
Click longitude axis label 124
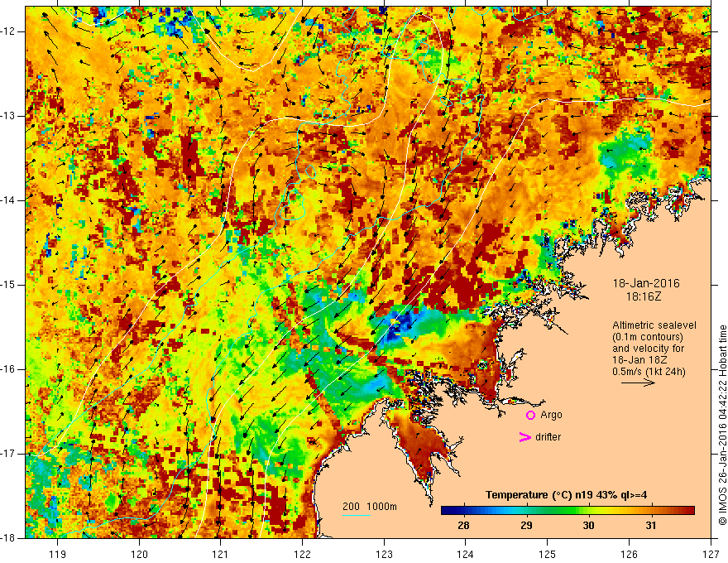pos(466,554)
